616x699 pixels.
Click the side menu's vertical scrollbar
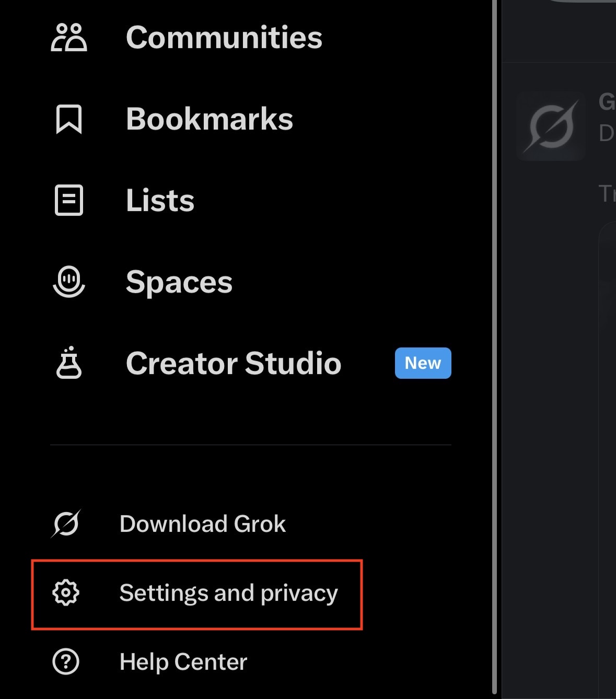pos(494,345)
